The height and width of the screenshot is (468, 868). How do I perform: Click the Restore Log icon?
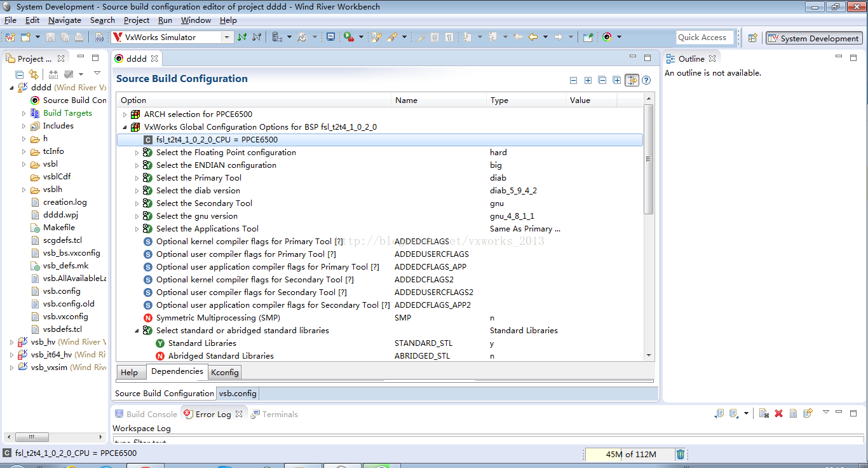pos(808,413)
